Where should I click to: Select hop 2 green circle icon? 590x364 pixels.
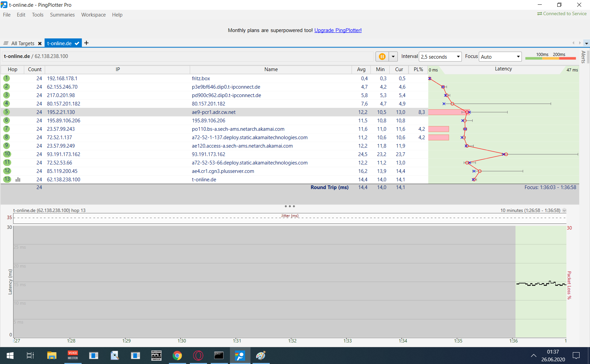[6, 87]
